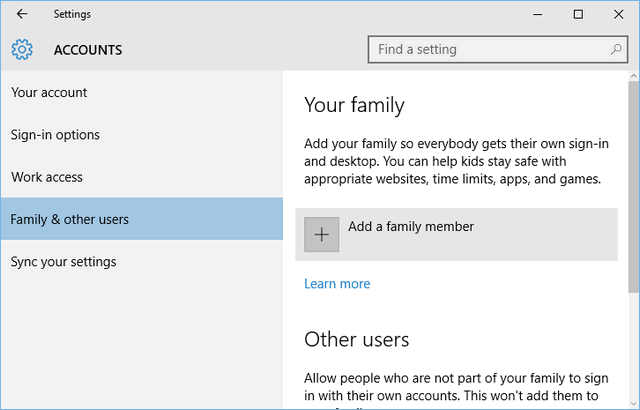
Task: Select Family & other users
Action: 141,219
